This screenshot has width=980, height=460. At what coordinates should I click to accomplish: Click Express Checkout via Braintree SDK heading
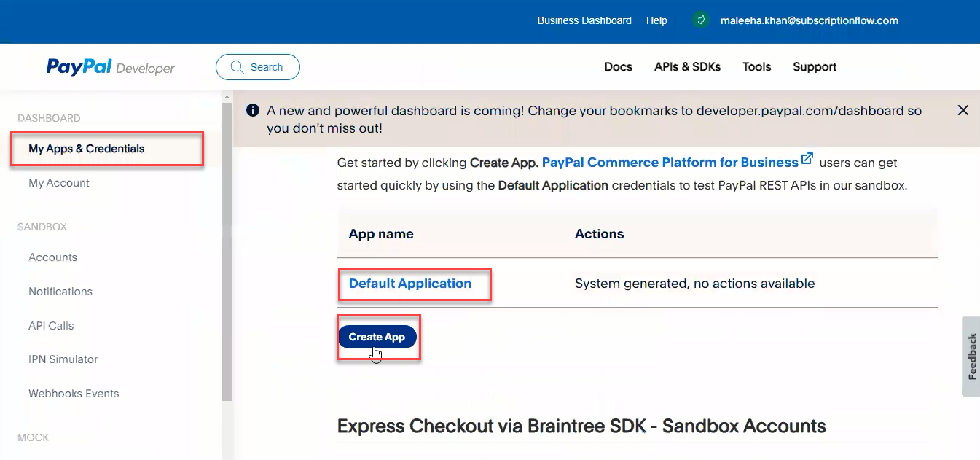(x=581, y=426)
